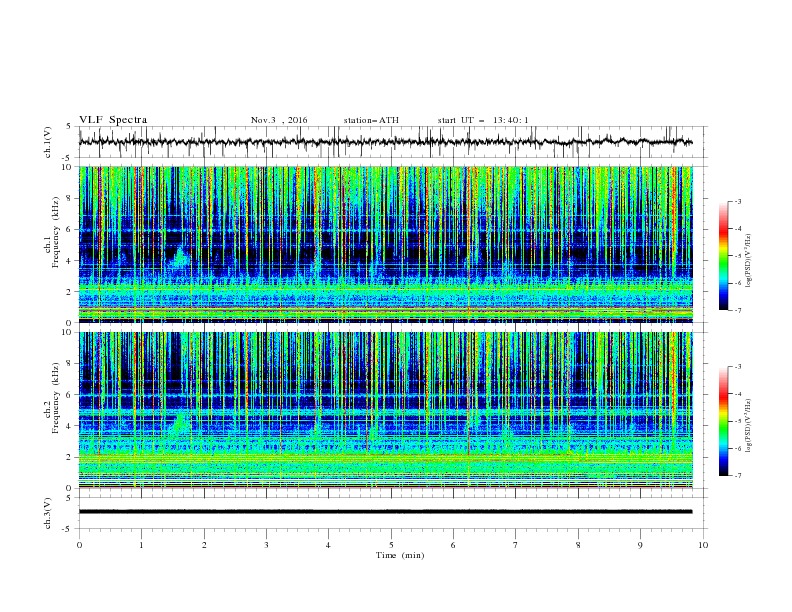The image size is (792, 612).
Task: Click the "-7" label on ch.2 colorbar
Action: (x=738, y=475)
